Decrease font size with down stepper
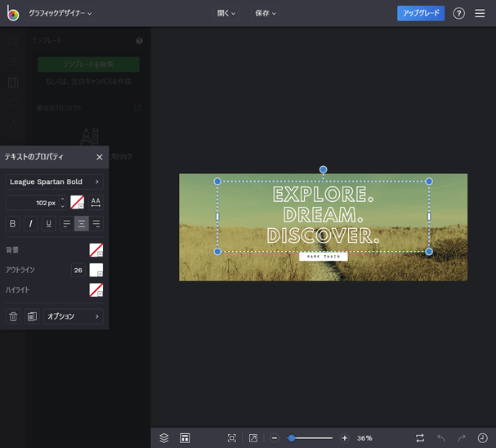 63,206
